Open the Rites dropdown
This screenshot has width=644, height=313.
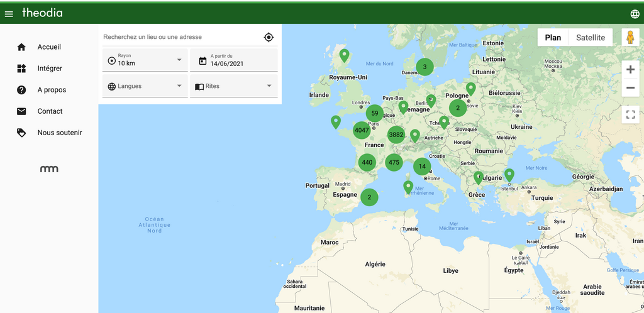[x=234, y=86]
